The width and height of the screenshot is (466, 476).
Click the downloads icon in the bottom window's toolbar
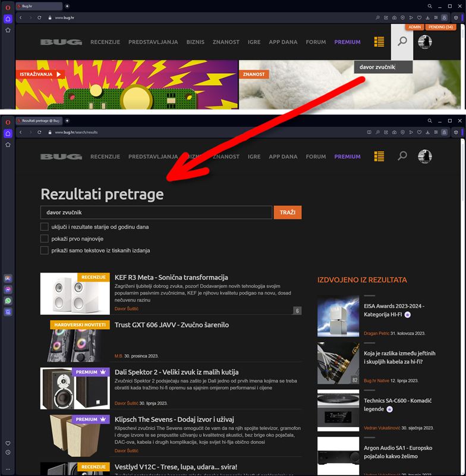coord(427,132)
